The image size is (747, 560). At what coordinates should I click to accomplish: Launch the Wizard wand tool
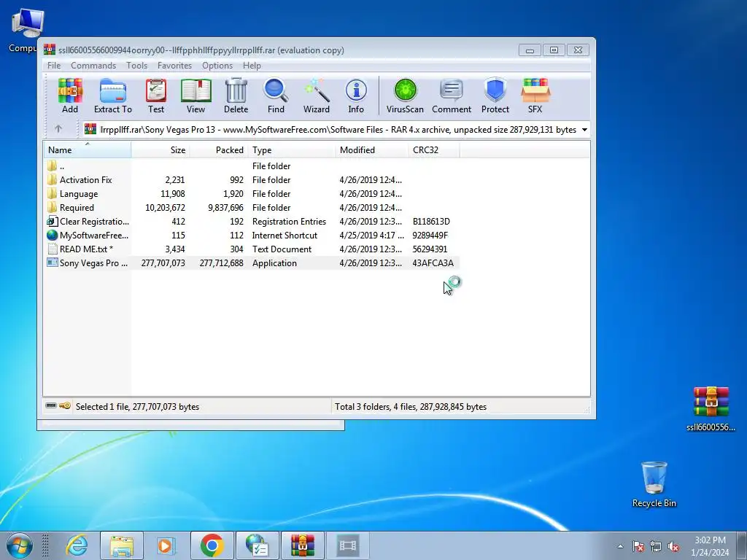point(317,96)
